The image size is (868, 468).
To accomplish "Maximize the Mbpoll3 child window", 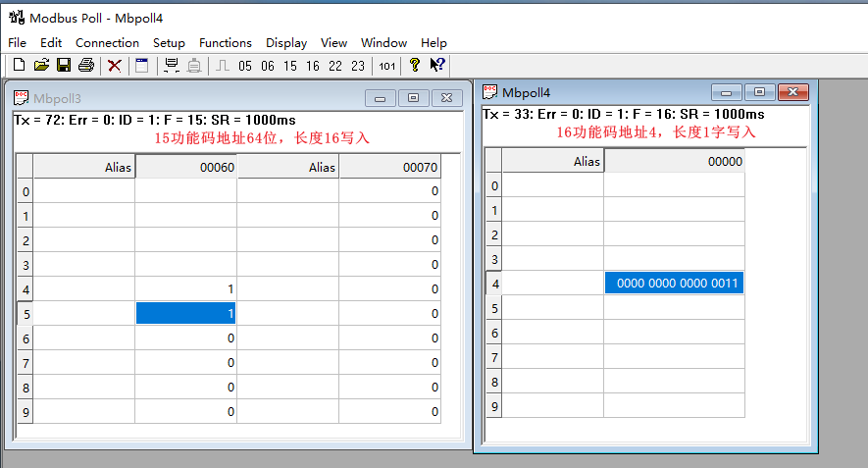I will pos(413,98).
